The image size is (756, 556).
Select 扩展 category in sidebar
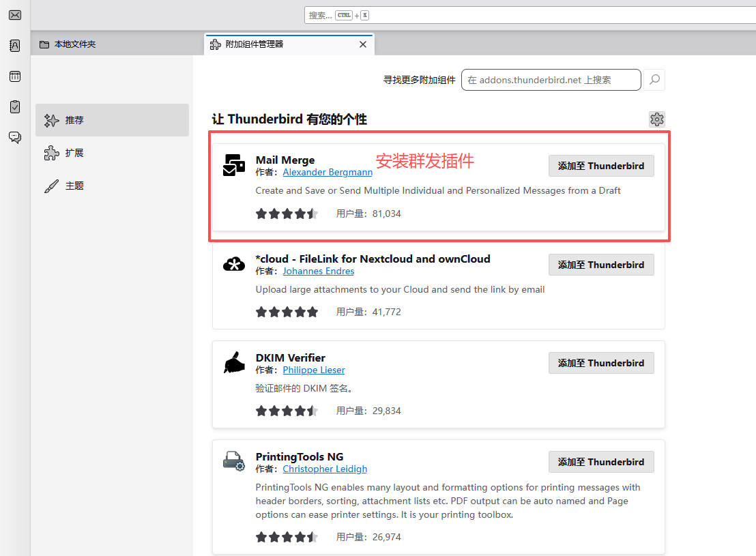pyautogui.click(x=112, y=153)
